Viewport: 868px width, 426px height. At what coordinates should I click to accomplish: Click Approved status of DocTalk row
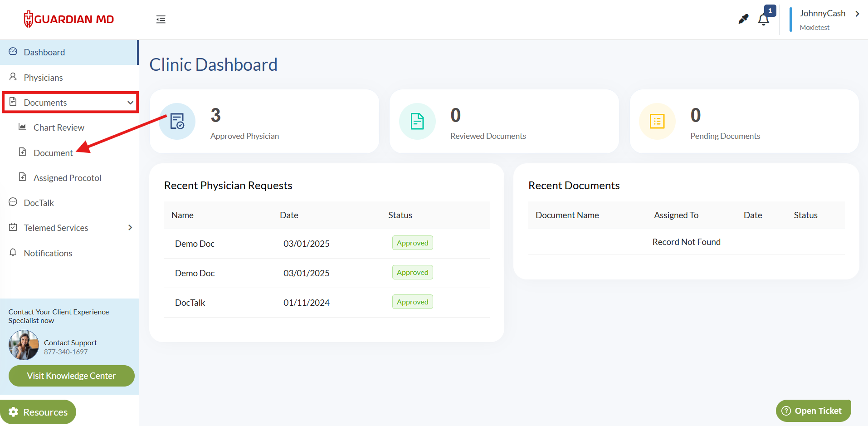tap(413, 302)
